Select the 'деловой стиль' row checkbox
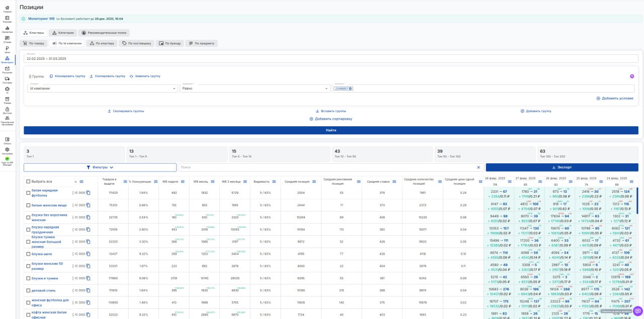 pos(29,290)
